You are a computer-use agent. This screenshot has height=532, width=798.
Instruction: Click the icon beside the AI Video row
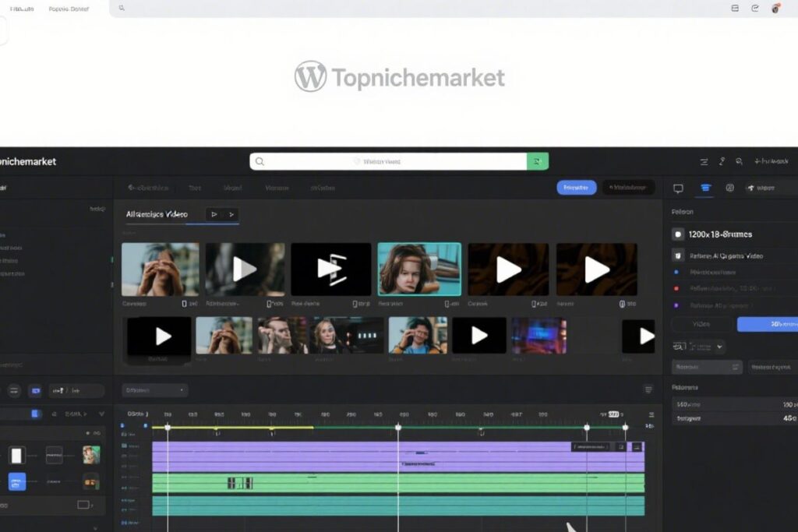[678, 255]
